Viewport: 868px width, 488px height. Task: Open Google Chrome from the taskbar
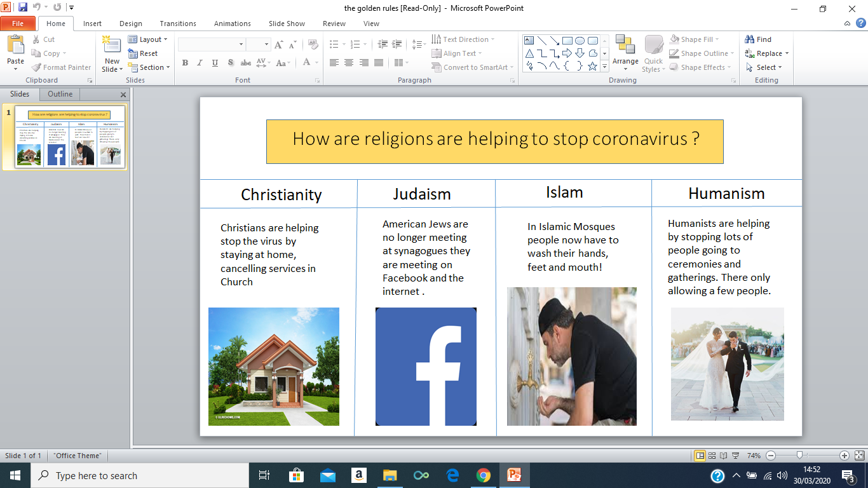click(x=484, y=475)
